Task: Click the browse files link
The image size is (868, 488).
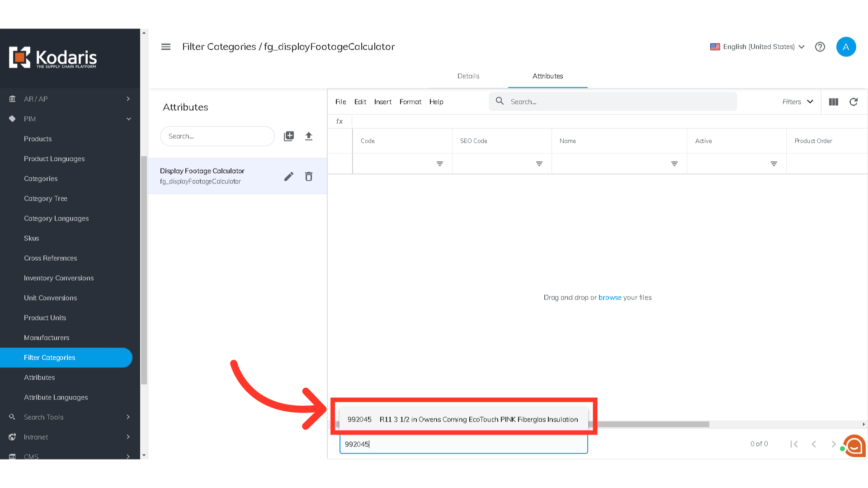Action: [610, 297]
